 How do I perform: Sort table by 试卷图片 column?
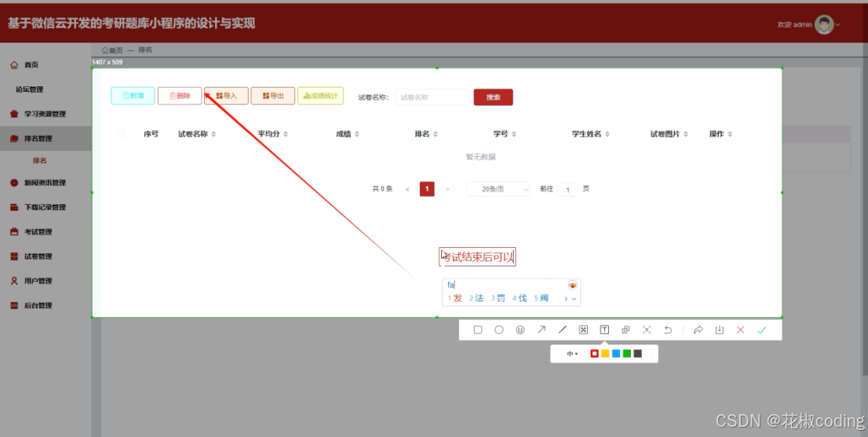[686, 134]
